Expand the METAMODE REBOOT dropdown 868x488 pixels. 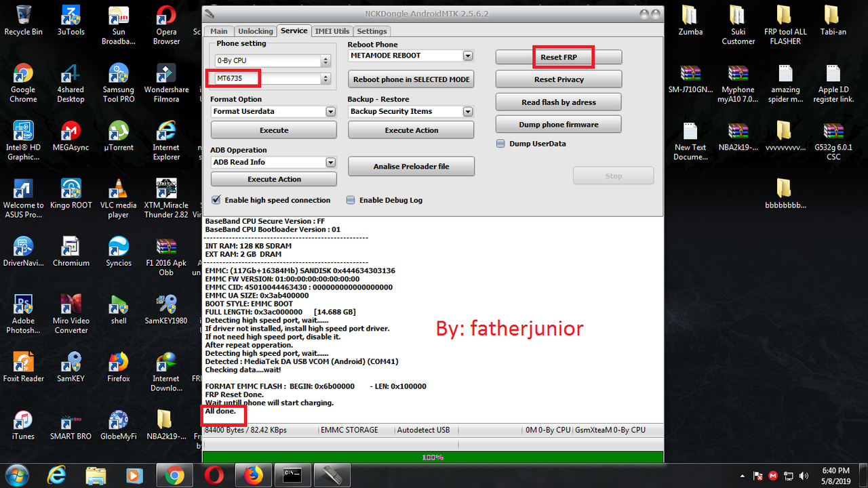coord(467,56)
